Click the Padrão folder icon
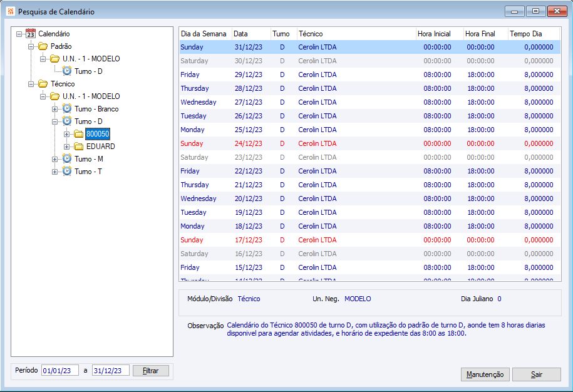The image size is (573, 392). pos(43,46)
